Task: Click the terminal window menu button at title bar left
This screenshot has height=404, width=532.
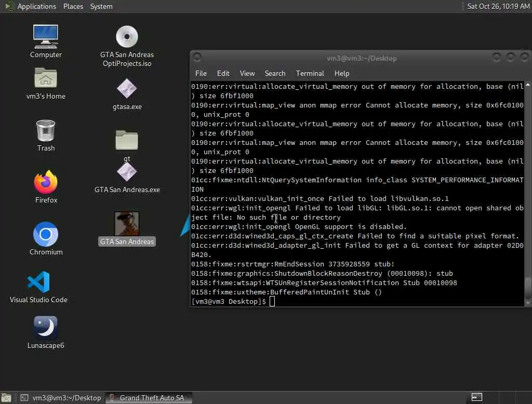Action: click(197, 58)
